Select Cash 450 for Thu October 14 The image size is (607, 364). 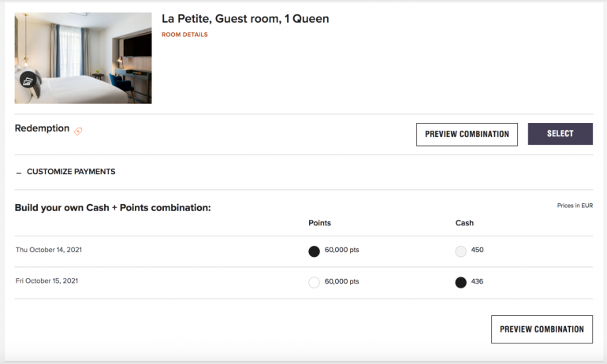point(461,251)
